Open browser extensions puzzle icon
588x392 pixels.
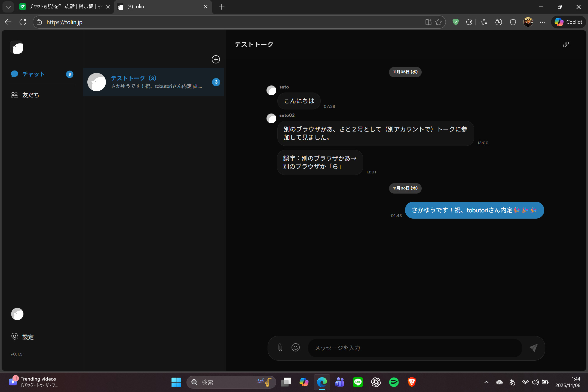469,22
